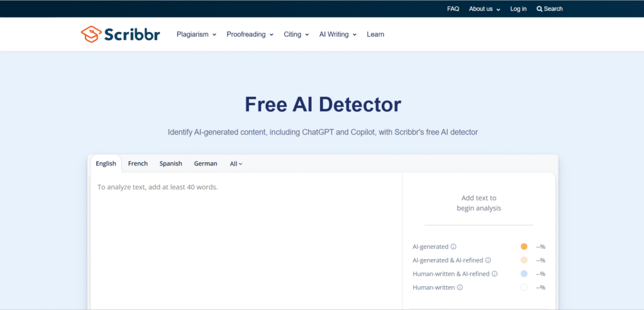Viewport: 644px width, 310px height.
Task: Open the Proofreading dropdown menu
Action: (x=250, y=35)
